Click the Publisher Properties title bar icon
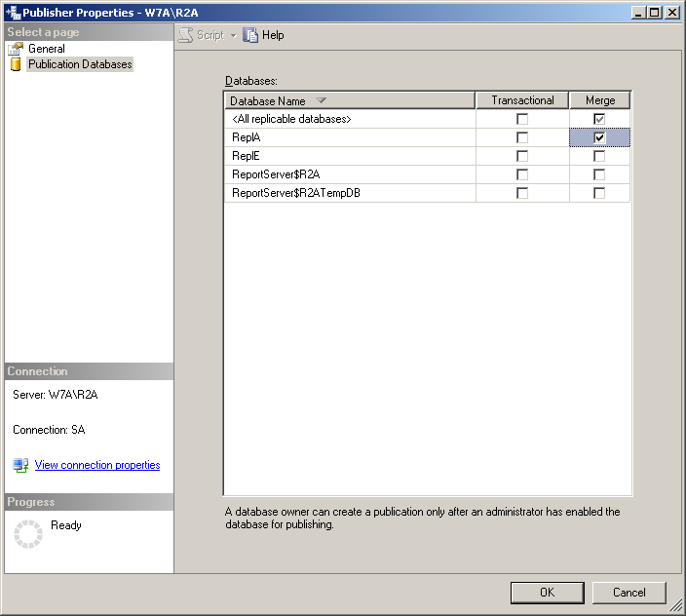The image size is (686, 616). (x=13, y=13)
